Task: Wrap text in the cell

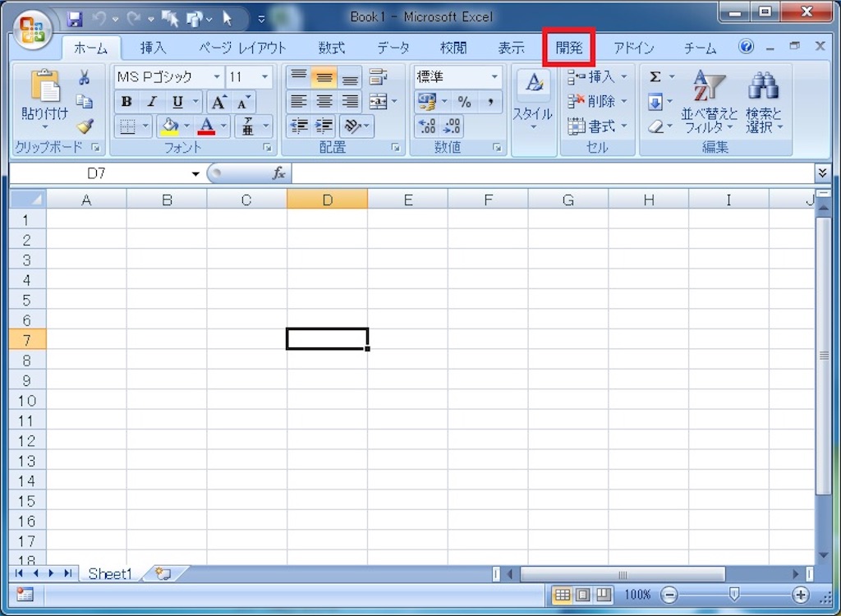Action: tap(378, 76)
